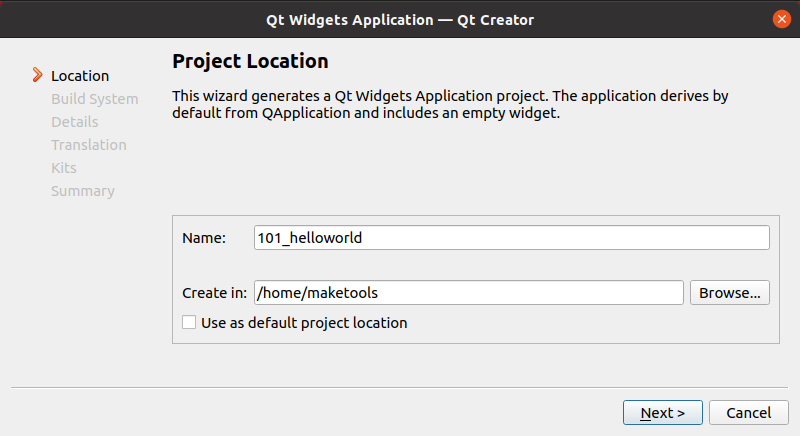
Task: Click the orange arrow beside Location
Action: tap(37, 75)
